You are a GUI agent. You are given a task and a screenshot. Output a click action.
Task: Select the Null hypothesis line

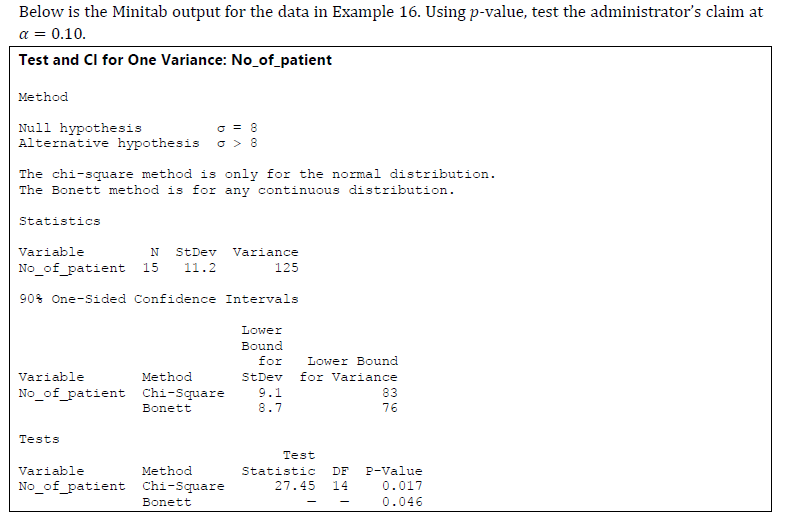coord(138,128)
